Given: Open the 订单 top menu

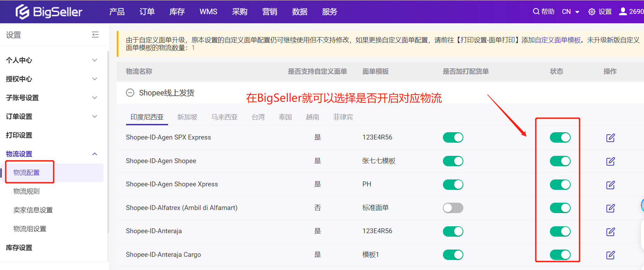Looking at the screenshot, I should click(147, 12).
